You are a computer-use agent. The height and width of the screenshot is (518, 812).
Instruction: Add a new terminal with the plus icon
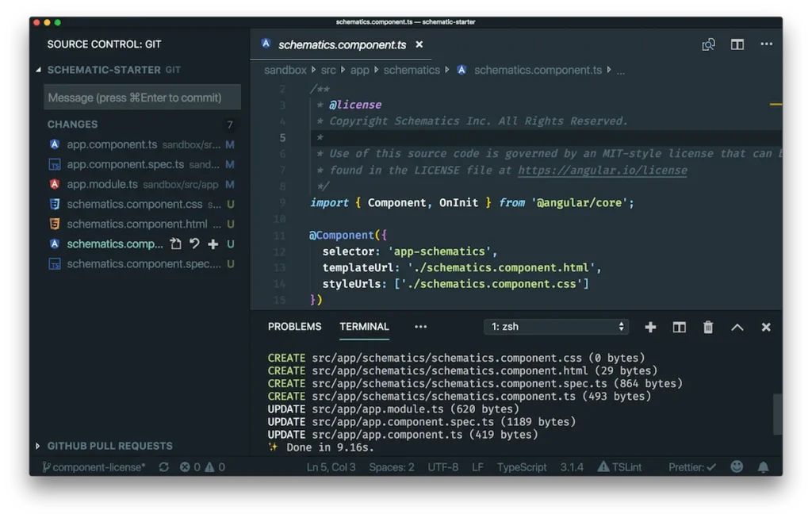point(650,327)
